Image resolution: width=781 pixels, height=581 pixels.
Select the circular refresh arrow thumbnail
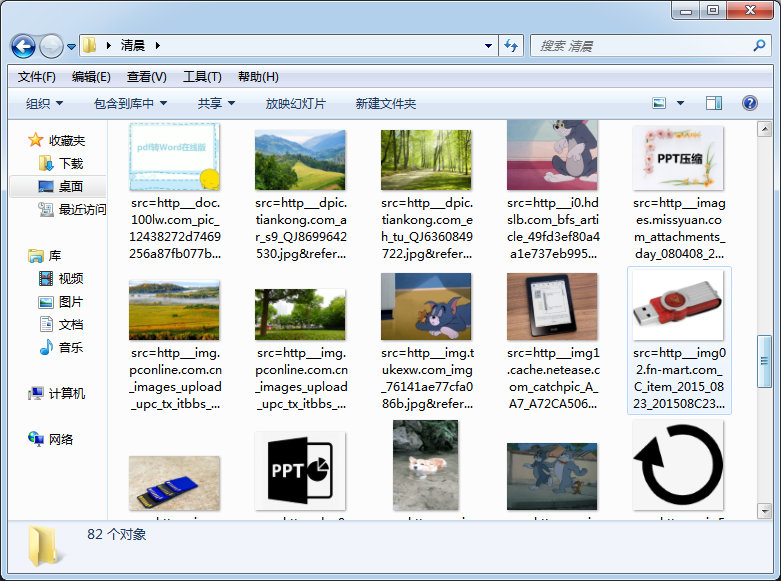[678, 465]
